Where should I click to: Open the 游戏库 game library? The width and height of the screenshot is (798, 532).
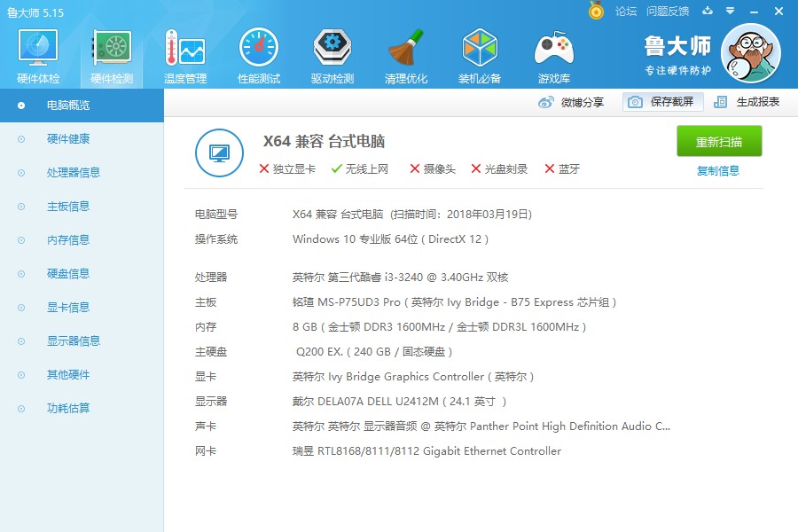coord(553,53)
